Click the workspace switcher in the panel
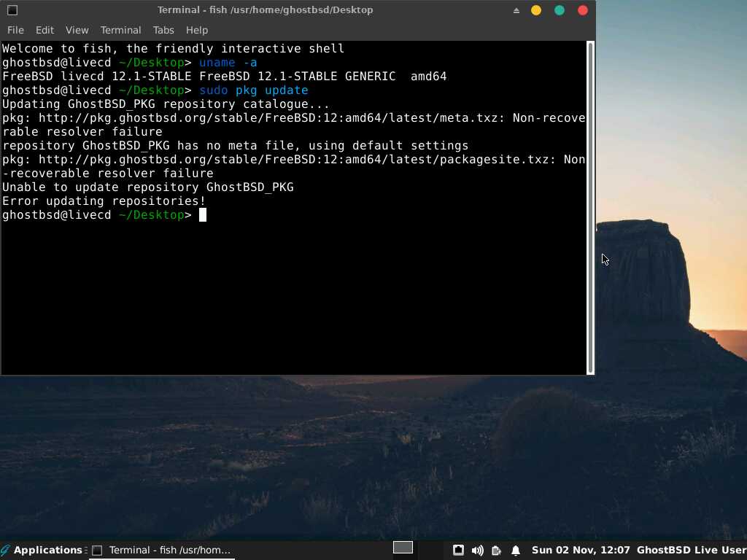747x560 pixels. pos(403,548)
